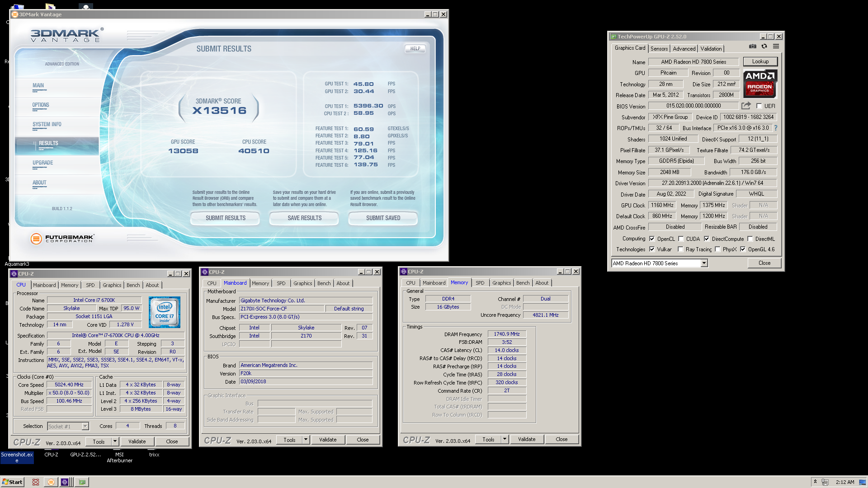Take a GPU-Z screenshot with the camera icon
This screenshot has width=868, height=488.
(752, 47)
